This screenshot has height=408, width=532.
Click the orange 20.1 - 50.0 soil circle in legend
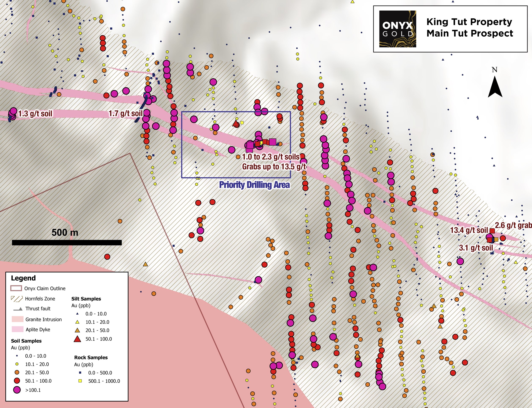click(17, 372)
